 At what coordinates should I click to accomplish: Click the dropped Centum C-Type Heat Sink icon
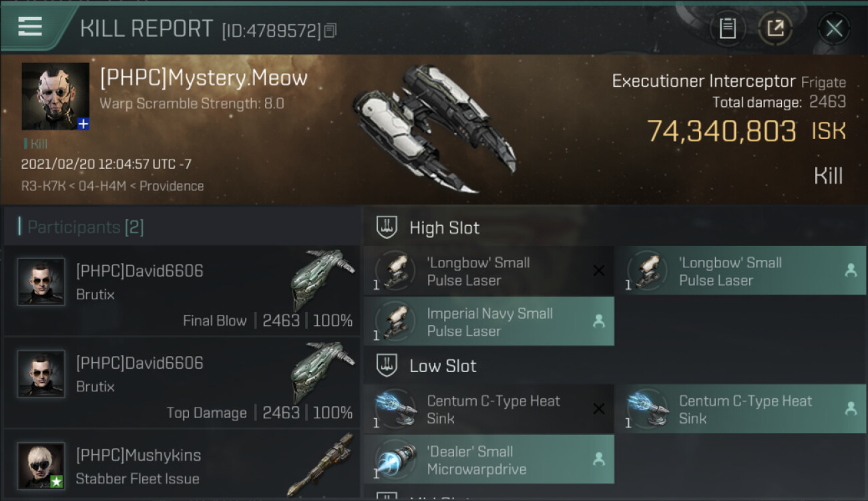point(648,409)
